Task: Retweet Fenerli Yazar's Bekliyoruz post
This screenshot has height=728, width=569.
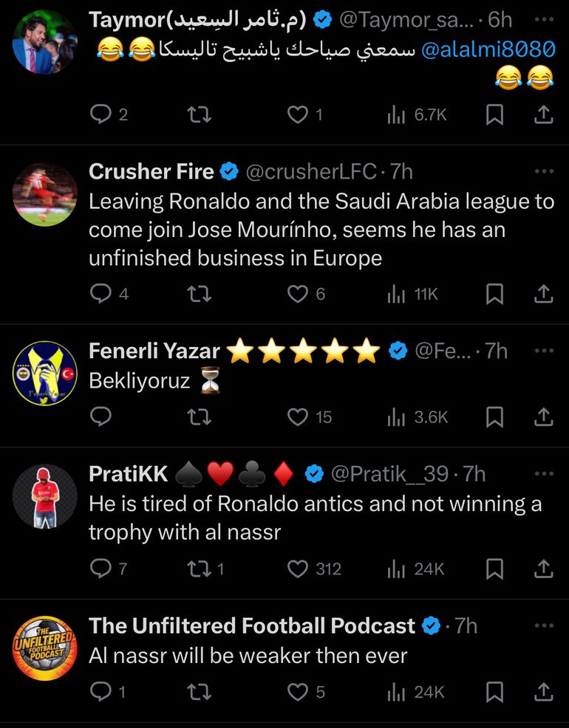Action: [199, 416]
